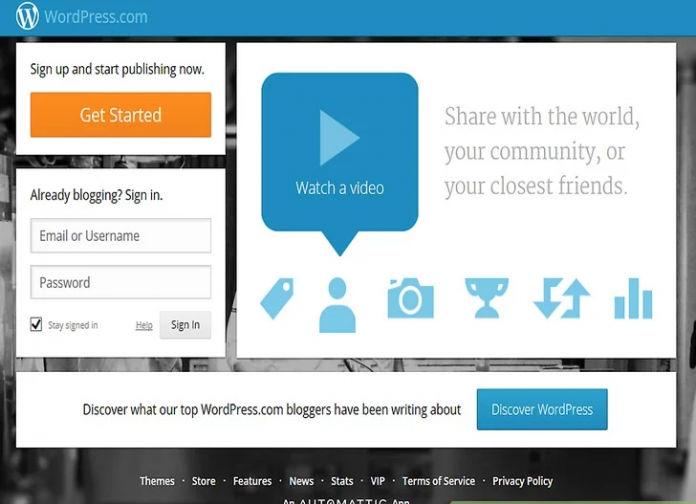Image resolution: width=696 pixels, height=504 pixels.
Task: Open the Terms of Service link
Action: tap(438, 481)
